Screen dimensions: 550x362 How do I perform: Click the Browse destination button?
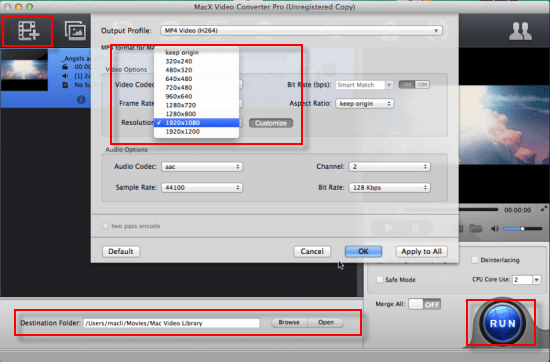click(x=289, y=322)
